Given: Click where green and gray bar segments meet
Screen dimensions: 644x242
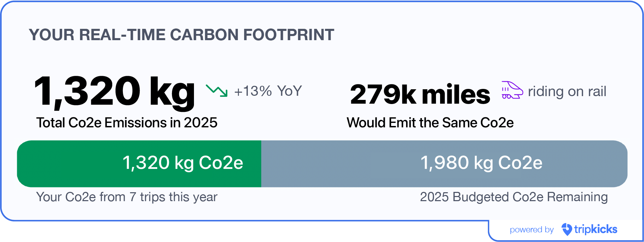Looking at the screenshot, I should (261, 163).
